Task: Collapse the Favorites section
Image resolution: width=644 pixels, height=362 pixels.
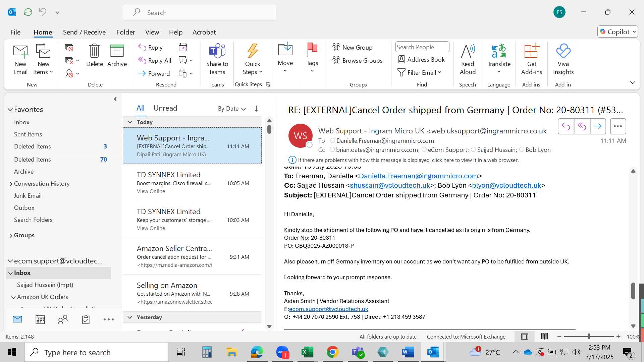Action: point(10,110)
